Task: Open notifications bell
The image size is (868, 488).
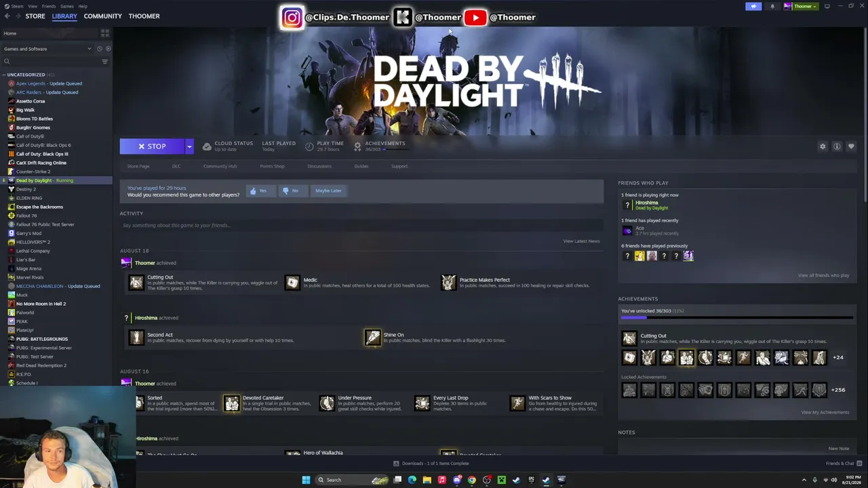Action: click(x=772, y=6)
